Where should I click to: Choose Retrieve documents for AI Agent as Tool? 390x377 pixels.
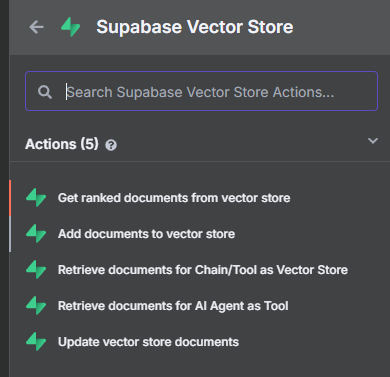coord(173,306)
